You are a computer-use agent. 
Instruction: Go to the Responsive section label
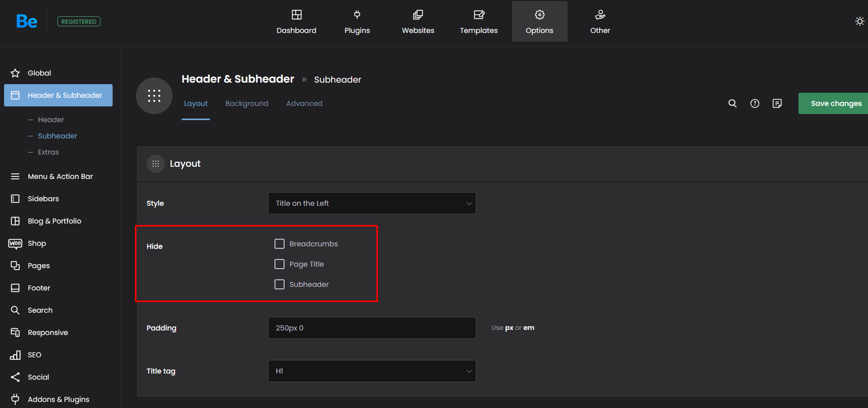tap(48, 332)
